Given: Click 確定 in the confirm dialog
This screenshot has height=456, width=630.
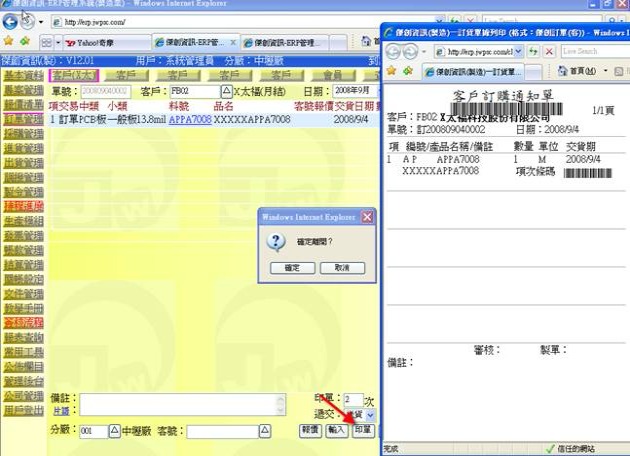Looking at the screenshot, I should (292, 268).
